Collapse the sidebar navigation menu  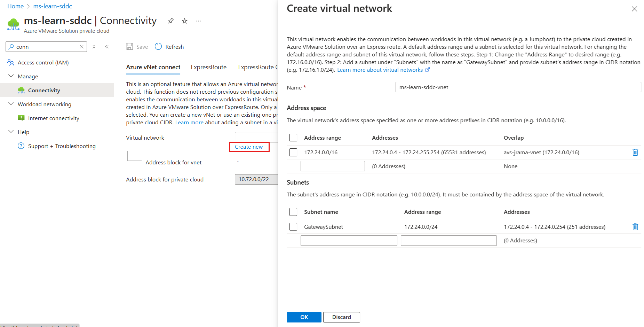click(107, 47)
